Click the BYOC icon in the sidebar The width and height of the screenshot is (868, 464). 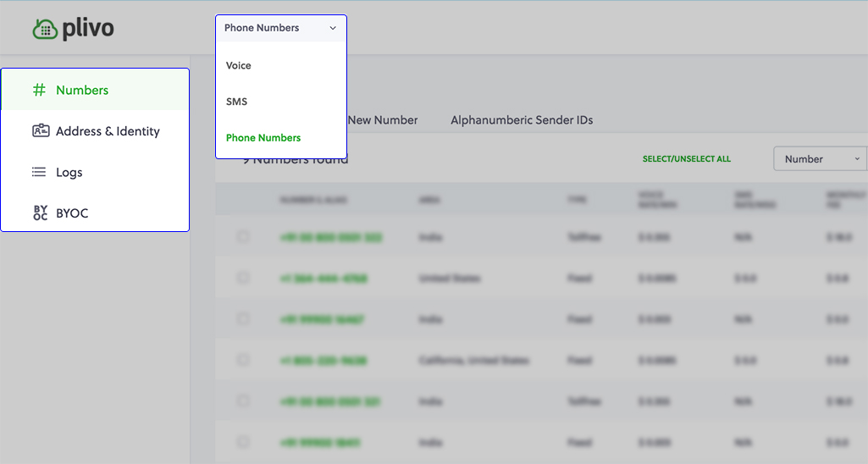tap(40, 213)
